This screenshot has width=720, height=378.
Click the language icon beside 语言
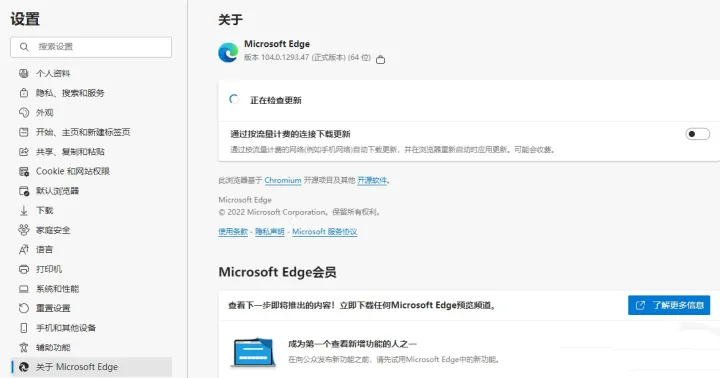pyautogui.click(x=24, y=249)
